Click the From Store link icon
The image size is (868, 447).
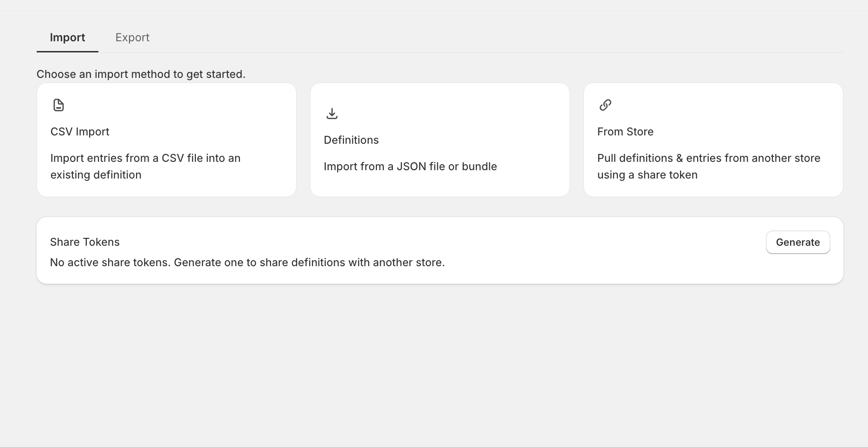coord(605,105)
